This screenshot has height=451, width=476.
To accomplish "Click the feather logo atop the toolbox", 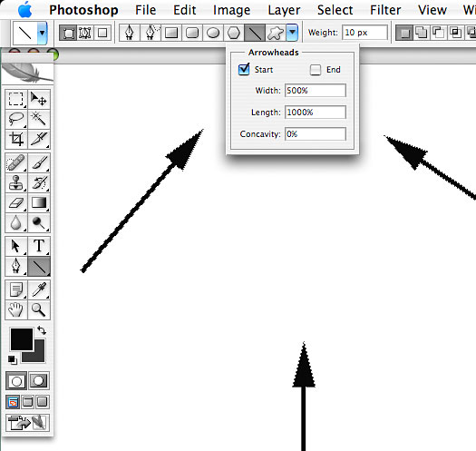I will click(27, 74).
